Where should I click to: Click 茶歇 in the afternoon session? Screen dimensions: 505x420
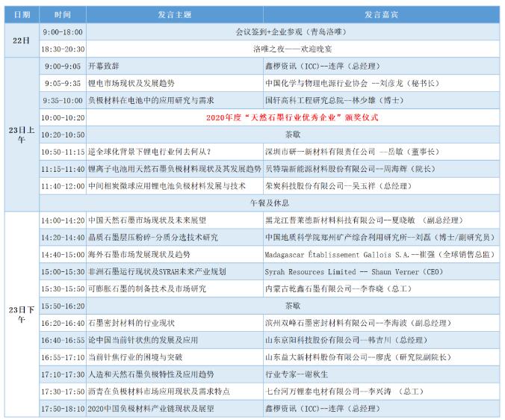point(293,306)
